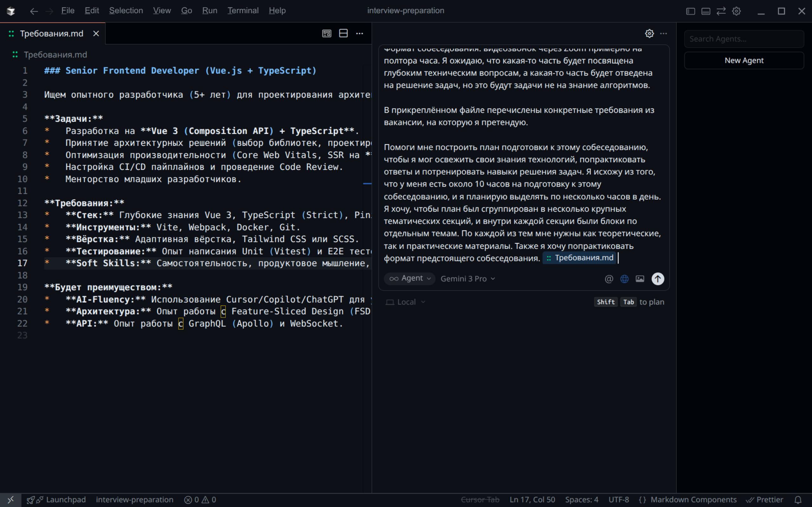Click the send message arrow button
Image resolution: width=812 pixels, height=507 pixels.
[657, 279]
